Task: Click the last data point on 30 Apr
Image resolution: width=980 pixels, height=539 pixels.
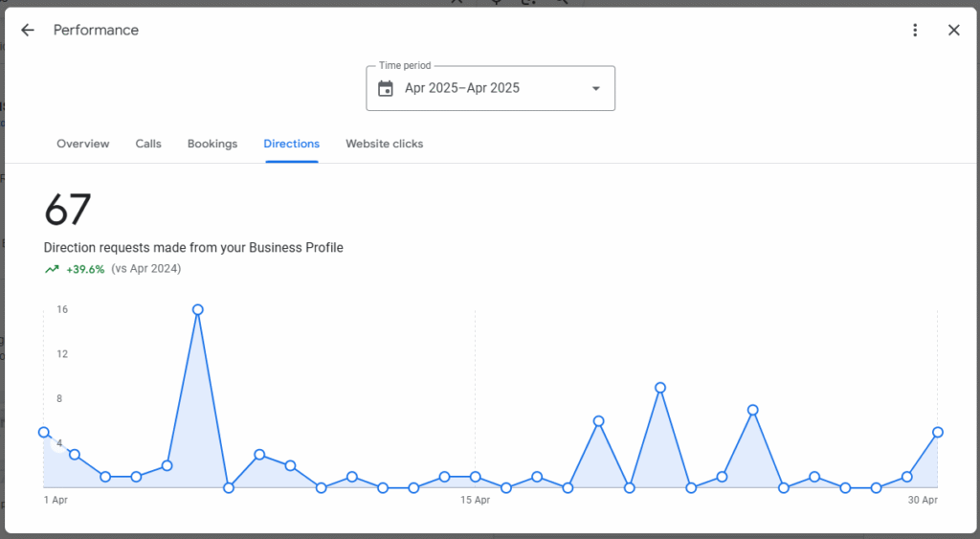Action: click(938, 432)
